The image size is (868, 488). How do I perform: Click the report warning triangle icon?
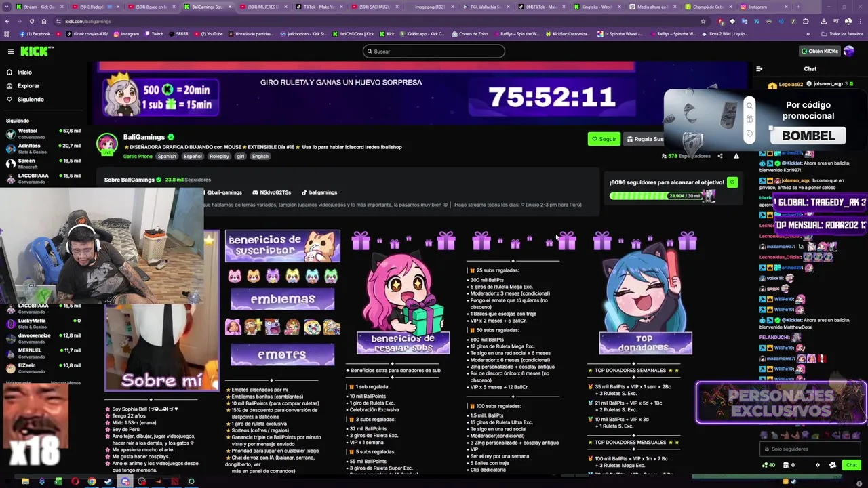pyautogui.click(x=736, y=156)
